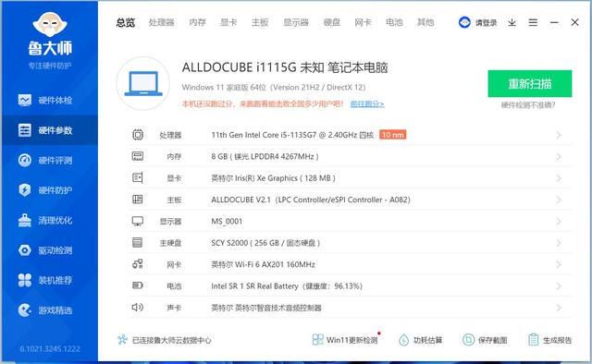This screenshot has width=592, height=364.
Task: Select 硬件评测 sidebar icon
Action: pyautogui.click(x=25, y=161)
